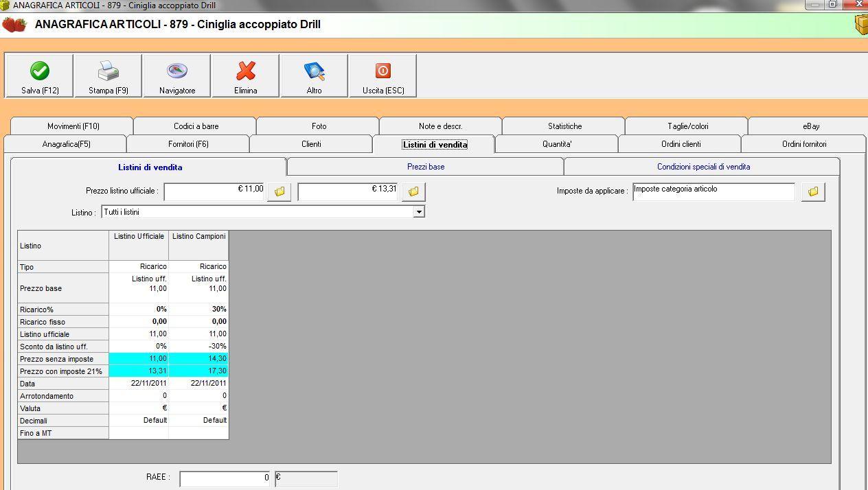Click the strawberry application logo
Image resolution: width=868 pixels, height=490 pixels.
14,25
